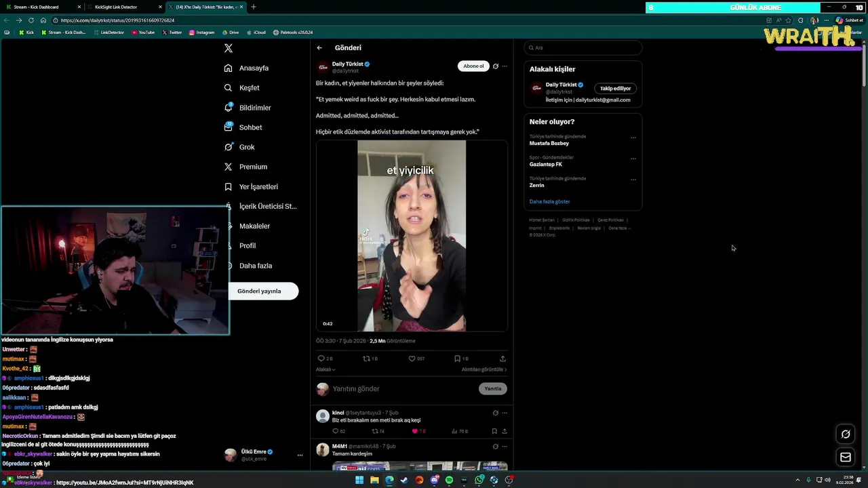Open Keşfet in the sidebar

pos(242,87)
